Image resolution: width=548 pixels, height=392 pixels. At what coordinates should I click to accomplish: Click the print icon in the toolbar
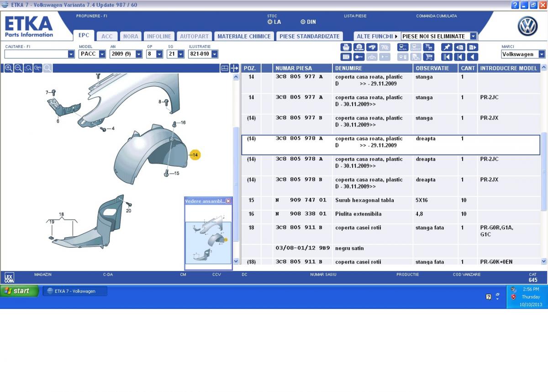(346, 47)
